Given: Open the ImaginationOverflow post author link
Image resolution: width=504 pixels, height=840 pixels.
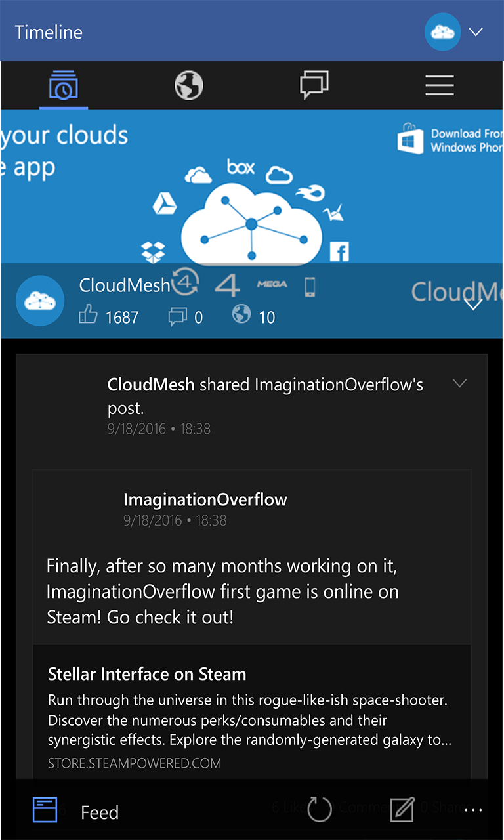Looking at the screenshot, I should (205, 499).
